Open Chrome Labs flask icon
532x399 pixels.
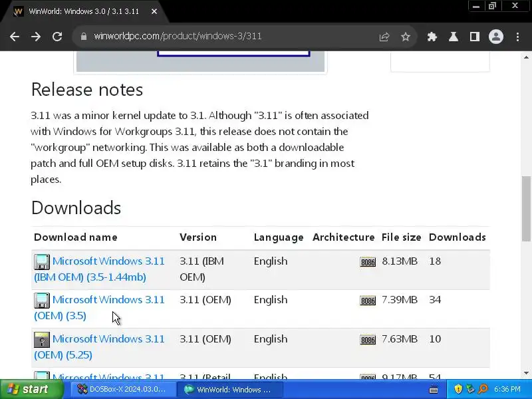[x=454, y=37]
